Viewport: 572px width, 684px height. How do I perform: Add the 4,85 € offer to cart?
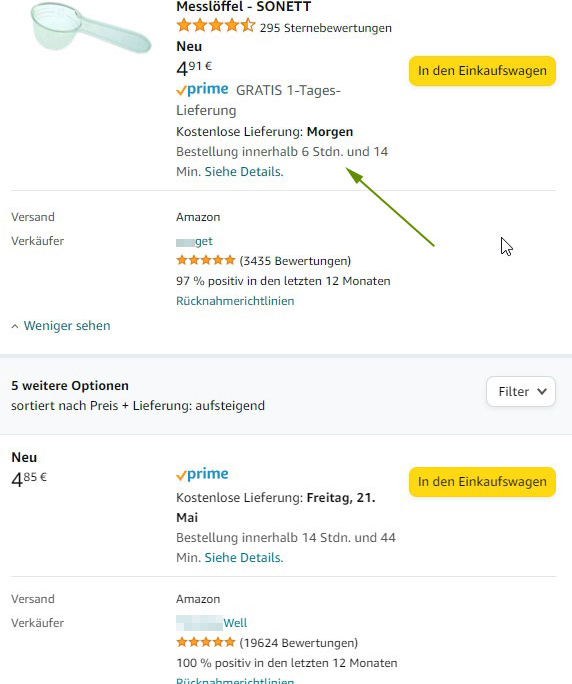click(x=482, y=482)
